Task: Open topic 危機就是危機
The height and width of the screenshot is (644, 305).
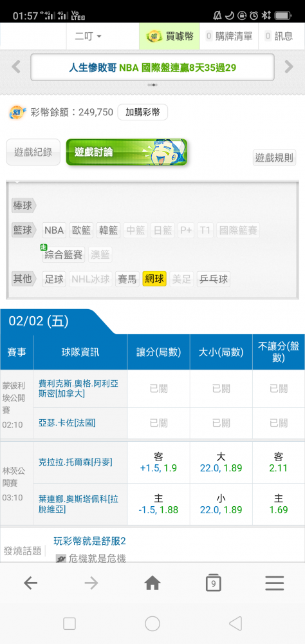Action: pos(97,558)
